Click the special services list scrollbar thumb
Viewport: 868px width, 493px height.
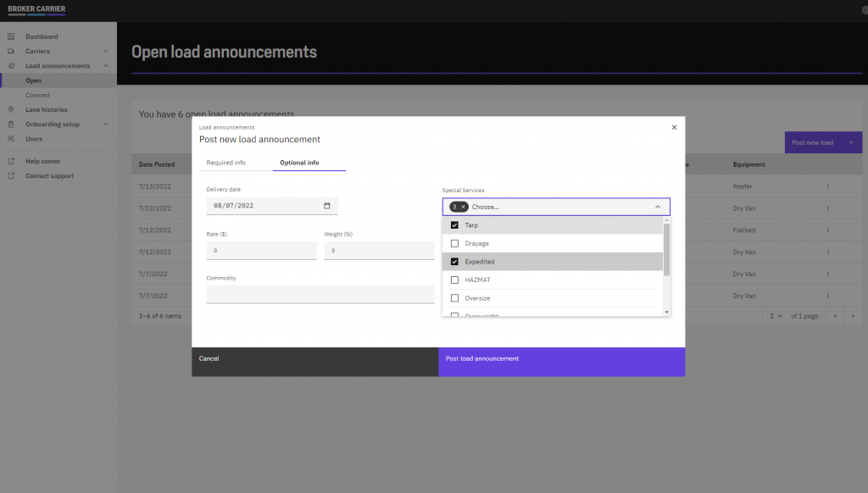click(666, 250)
